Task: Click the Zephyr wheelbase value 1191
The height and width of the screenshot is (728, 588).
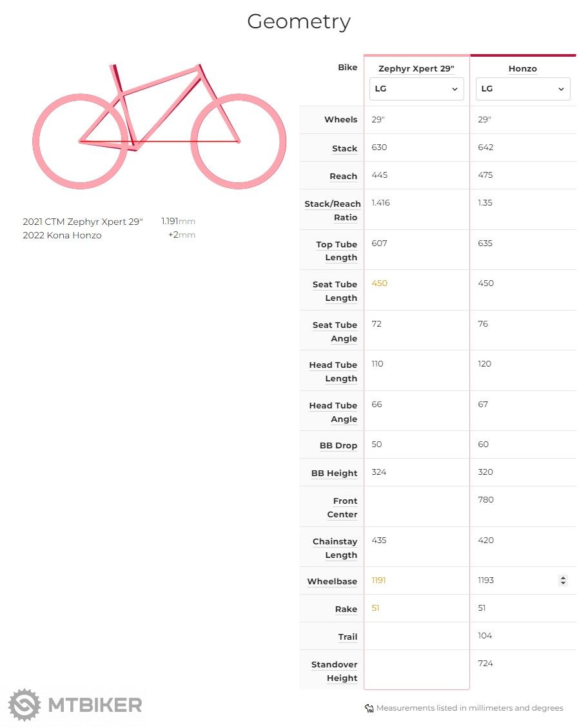Action: click(x=379, y=580)
